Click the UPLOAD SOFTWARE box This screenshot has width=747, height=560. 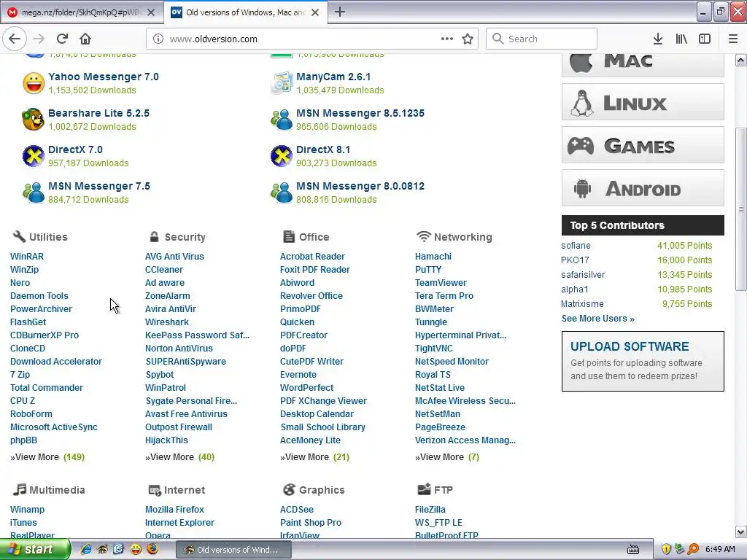[x=643, y=362]
